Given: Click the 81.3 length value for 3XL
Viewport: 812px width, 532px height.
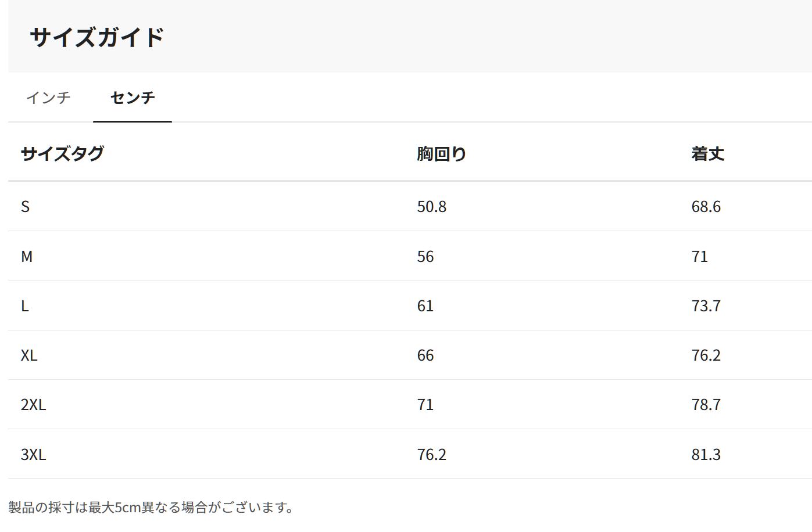Looking at the screenshot, I should [x=706, y=454].
